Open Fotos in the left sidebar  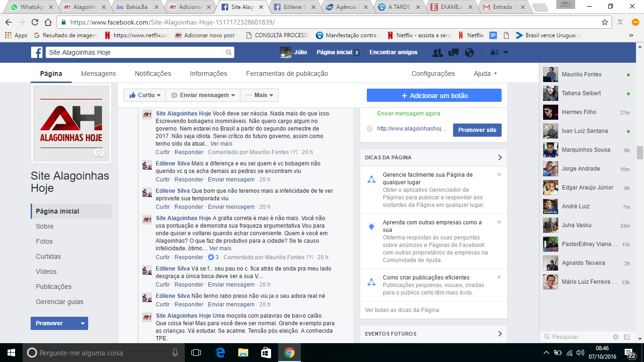click(x=44, y=241)
